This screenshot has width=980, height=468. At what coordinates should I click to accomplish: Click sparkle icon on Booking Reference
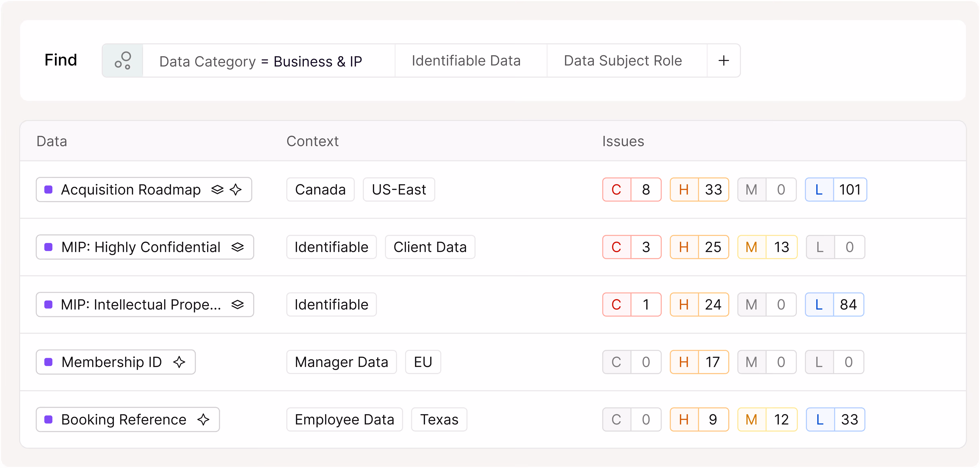point(203,419)
